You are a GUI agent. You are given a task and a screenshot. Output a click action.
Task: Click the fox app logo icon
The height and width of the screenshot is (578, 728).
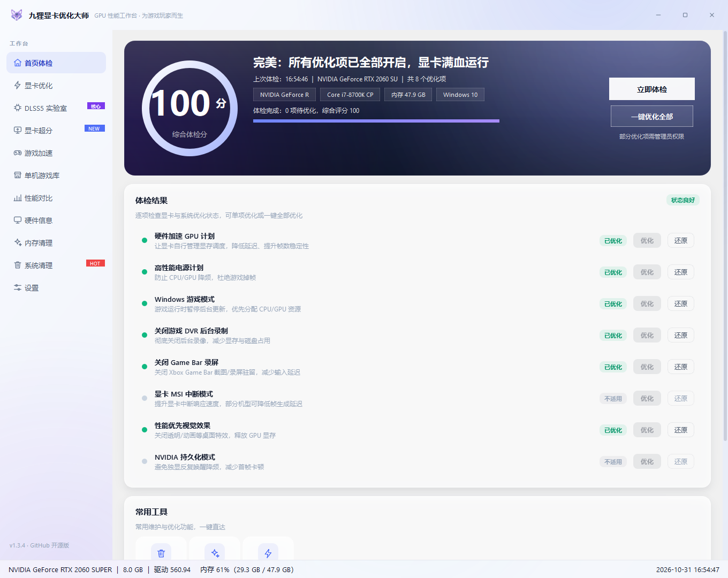[x=17, y=15]
